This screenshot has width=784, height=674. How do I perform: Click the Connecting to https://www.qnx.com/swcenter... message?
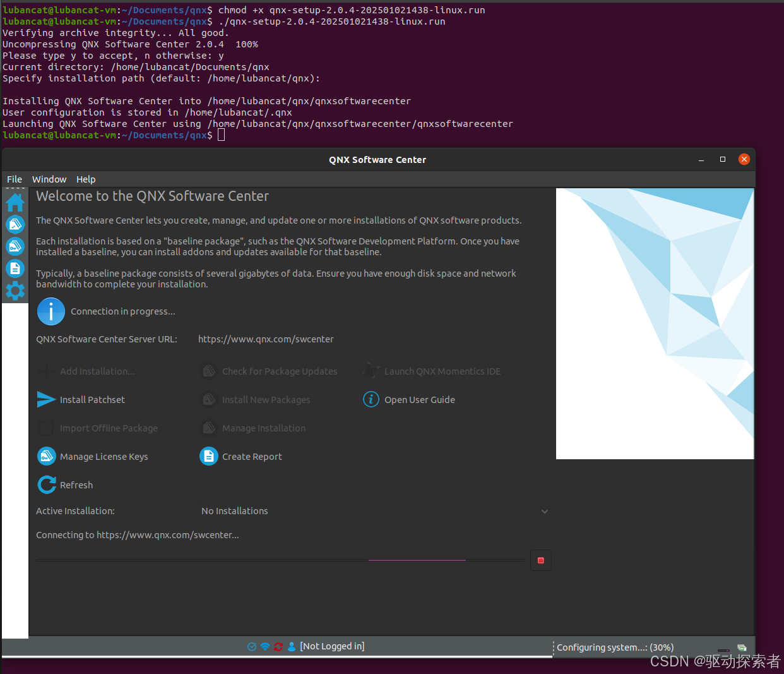point(138,535)
